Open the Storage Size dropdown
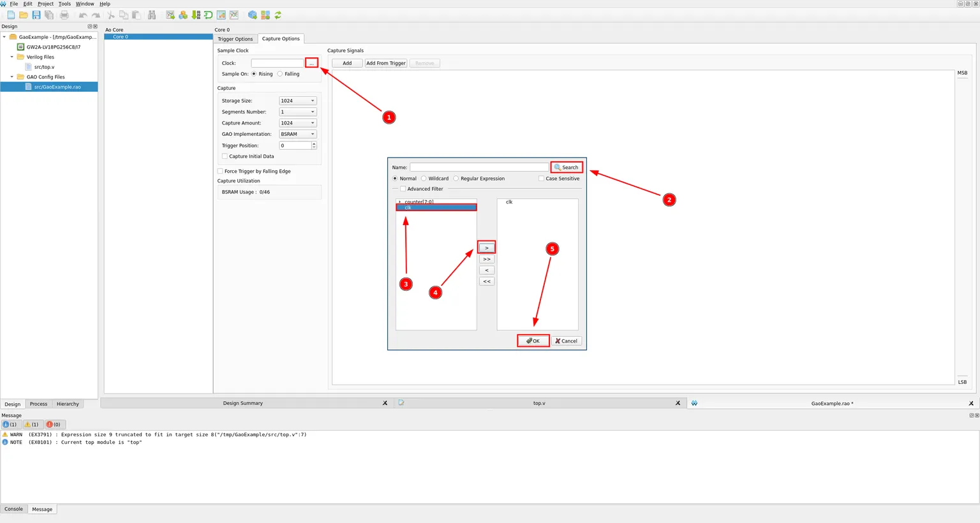The image size is (980, 523). click(x=298, y=101)
